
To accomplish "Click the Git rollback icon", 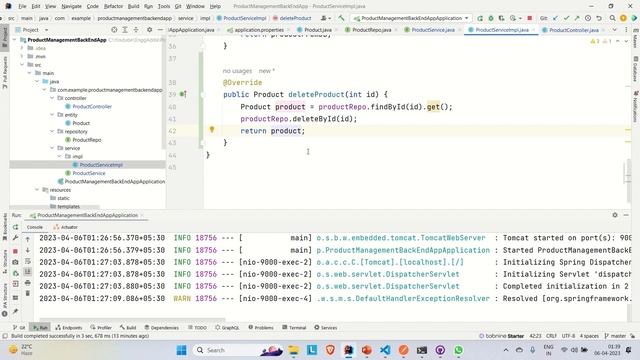I will (x=599, y=18).
